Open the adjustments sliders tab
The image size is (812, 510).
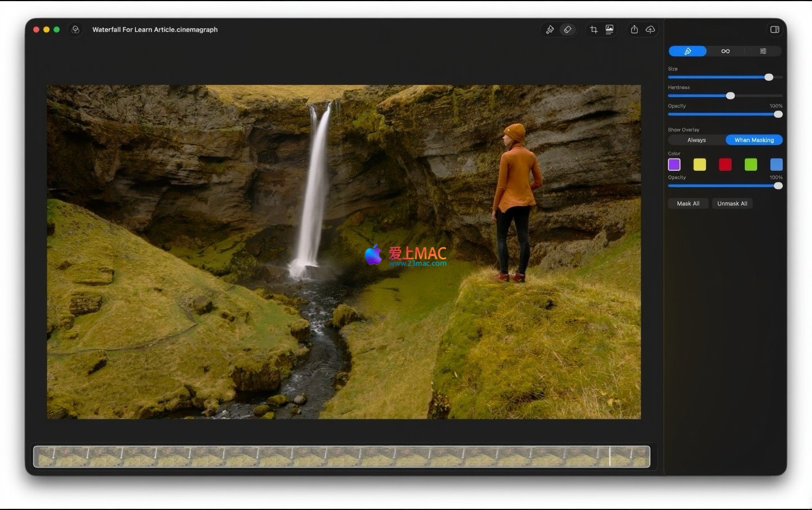coord(763,51)
